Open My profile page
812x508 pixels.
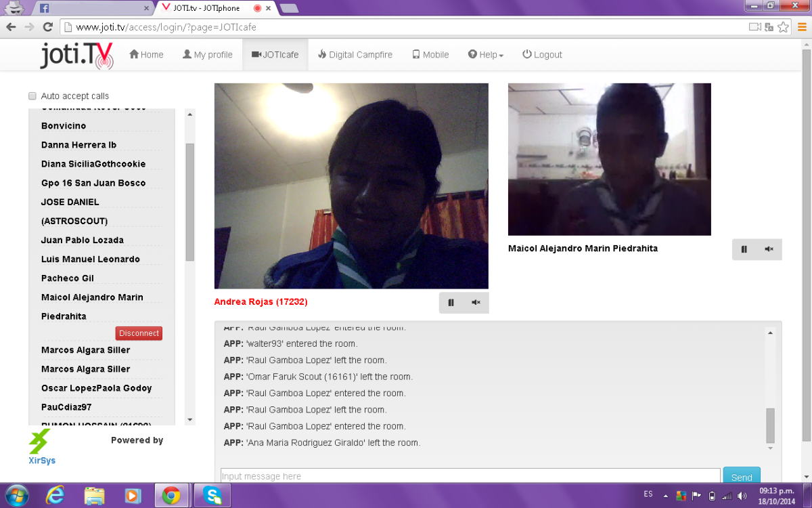tap(208, 55)
